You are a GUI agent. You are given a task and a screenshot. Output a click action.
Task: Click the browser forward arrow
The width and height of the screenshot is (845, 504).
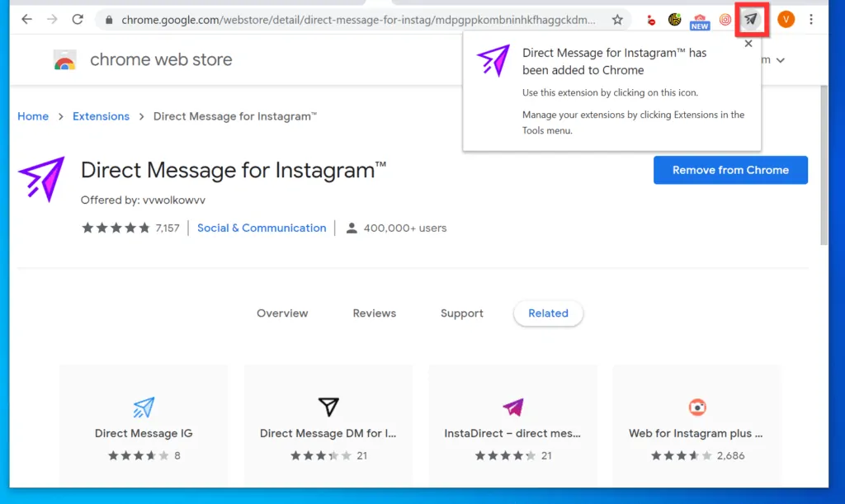point(52,20)
